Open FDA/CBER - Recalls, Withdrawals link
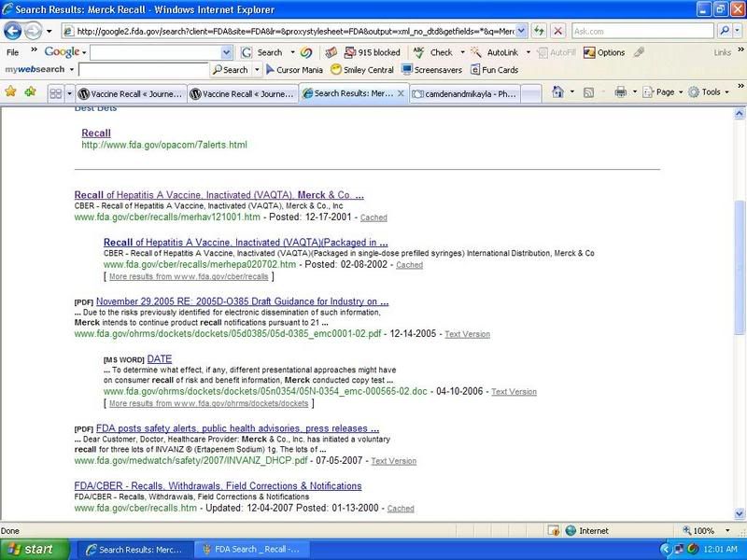This screenshot has width=747, height=560. [x=218, y=485]
